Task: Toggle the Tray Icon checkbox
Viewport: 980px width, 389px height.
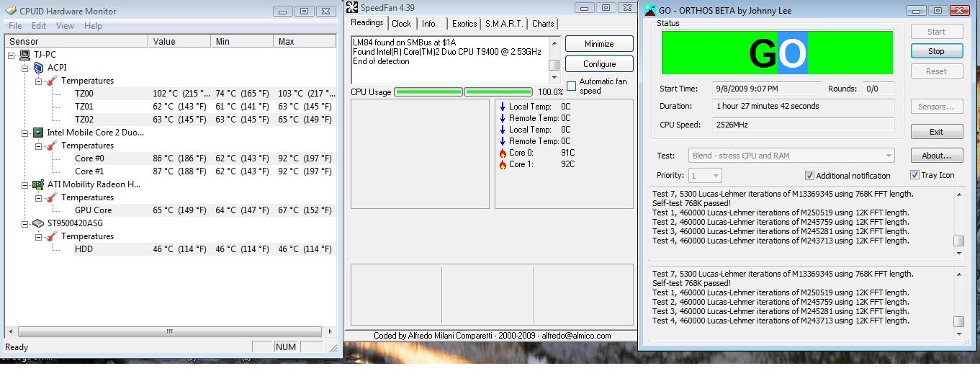Action: 914,175
